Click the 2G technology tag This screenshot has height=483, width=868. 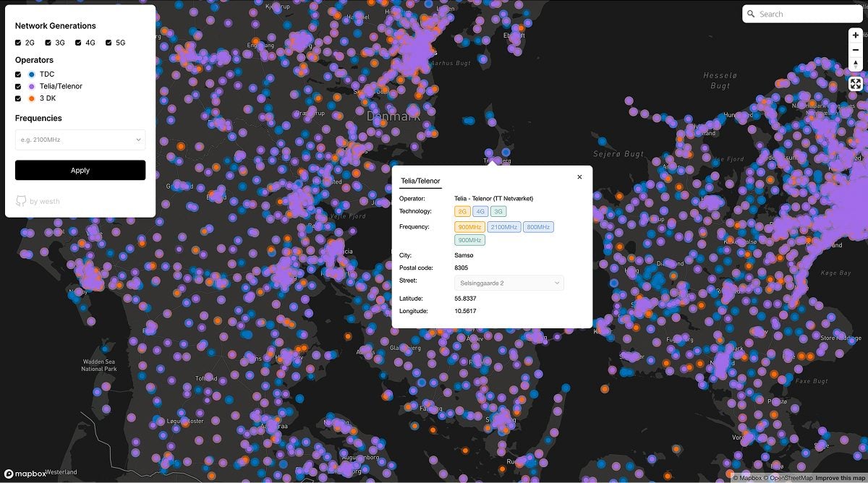(x=463, y=212)
